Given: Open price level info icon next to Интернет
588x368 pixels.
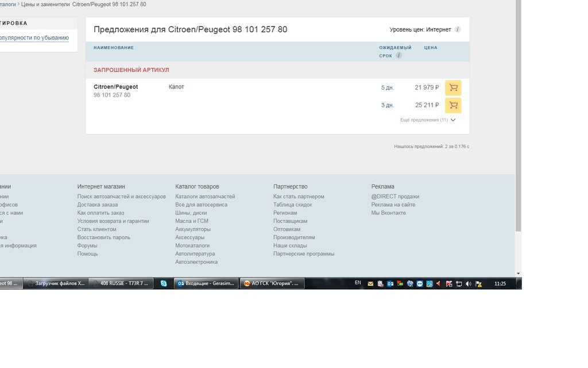Looking at the screenshot, I should point(458,30).
